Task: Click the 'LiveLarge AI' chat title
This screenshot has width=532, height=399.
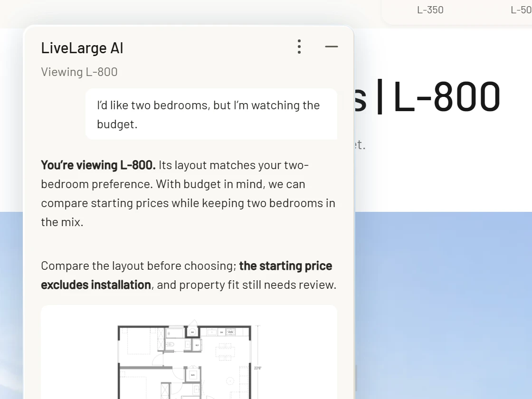Action: click(82, 48)
